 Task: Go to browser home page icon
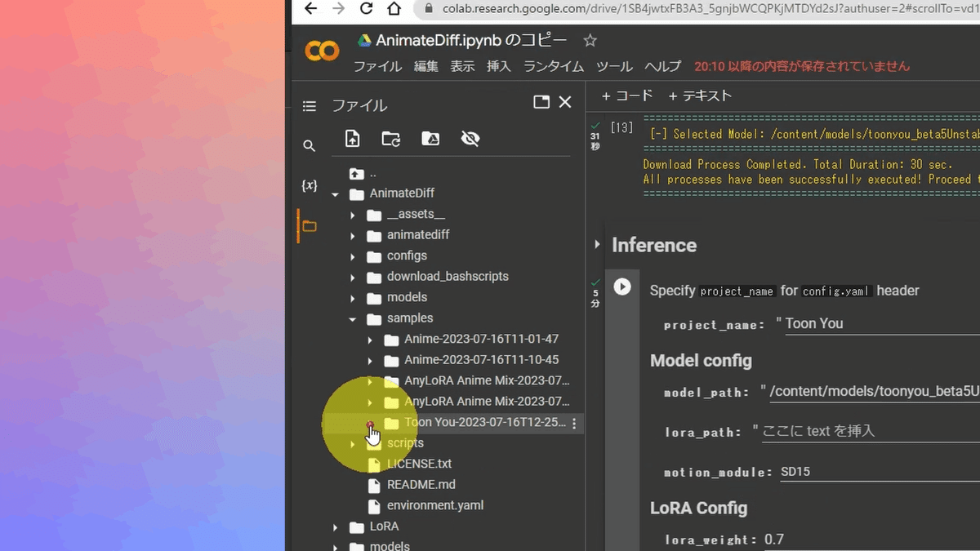point(394,9)
